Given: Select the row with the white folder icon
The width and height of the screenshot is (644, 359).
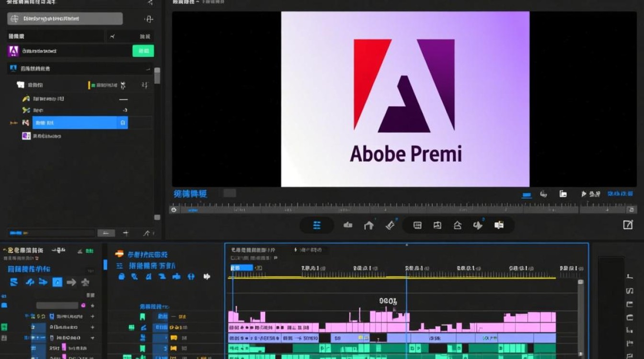Looking at the screenshot, I should [80, 85].
